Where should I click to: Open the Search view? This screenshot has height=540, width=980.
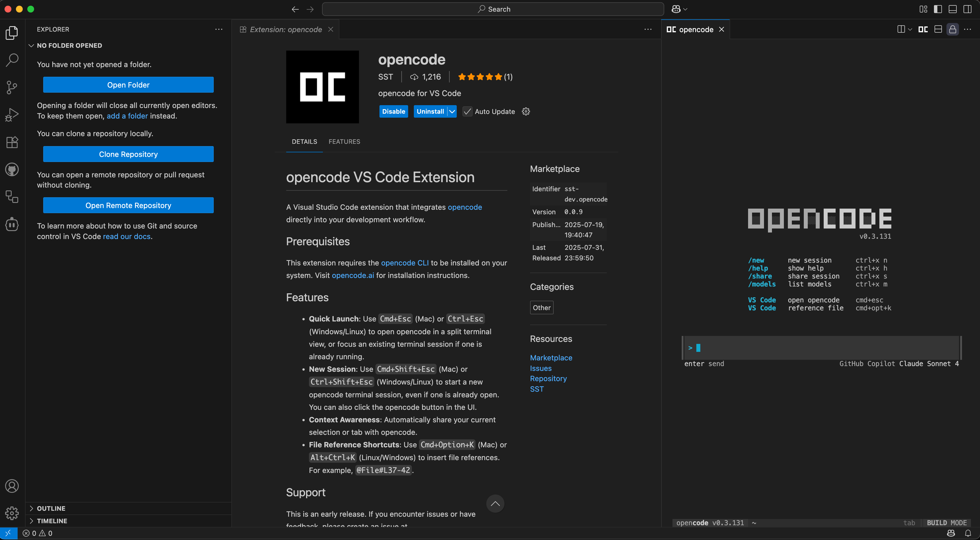point(12,60)
